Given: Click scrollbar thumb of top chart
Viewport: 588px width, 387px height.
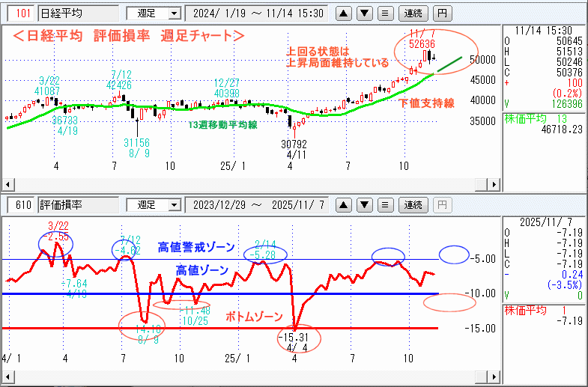Looking at the screenshot, I should (x=482, y=185).
